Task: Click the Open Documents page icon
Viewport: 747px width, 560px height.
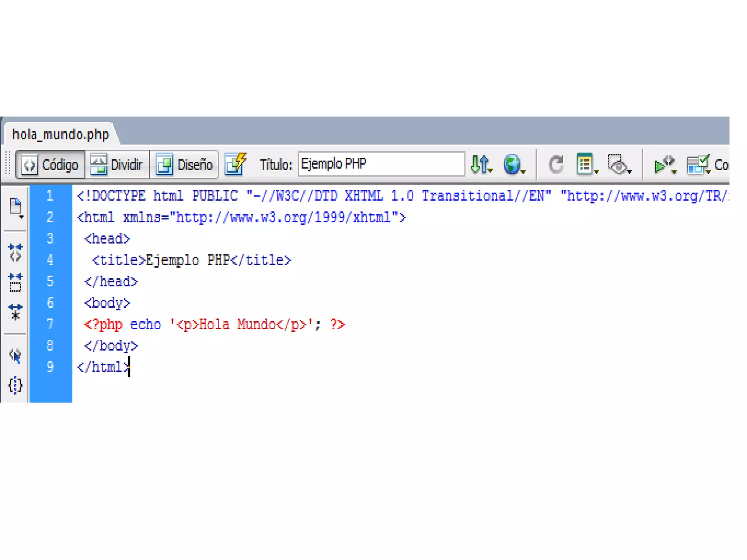Action: (16, 207)
